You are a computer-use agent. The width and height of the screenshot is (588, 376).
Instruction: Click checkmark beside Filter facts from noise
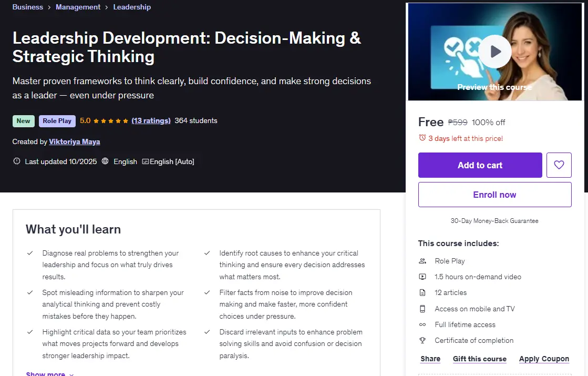pos(207,292)
